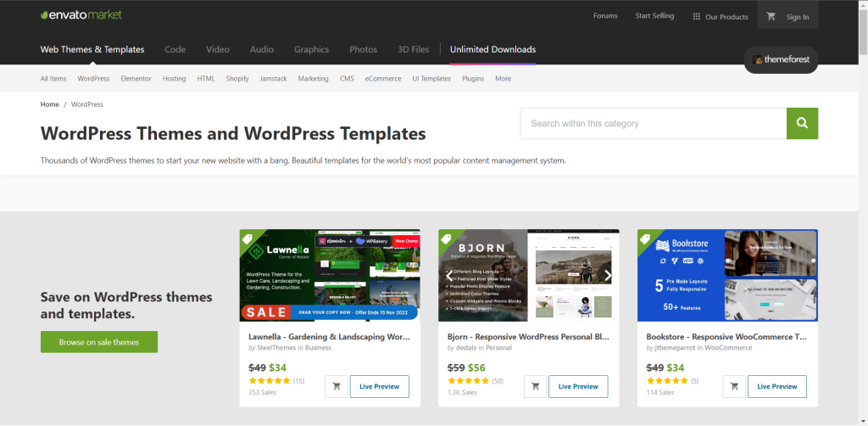The height and width of the screenshot is (426, 868).
Task: Click Browse on sale themes button
Action: coord(99,342)
